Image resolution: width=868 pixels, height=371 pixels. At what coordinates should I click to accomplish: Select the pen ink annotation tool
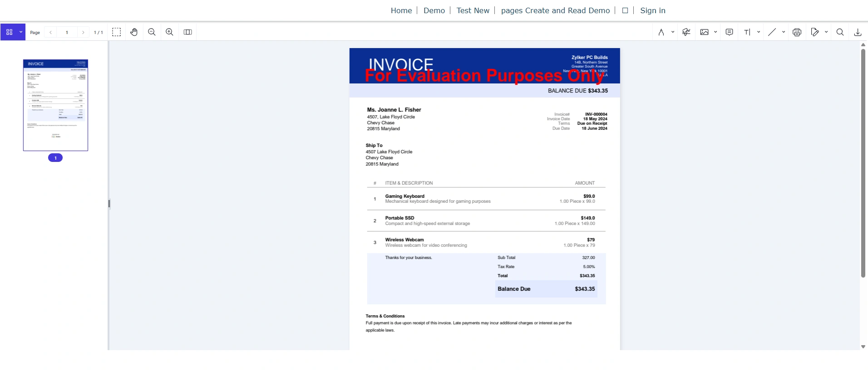pyautogui.click(x=661, y=32)
